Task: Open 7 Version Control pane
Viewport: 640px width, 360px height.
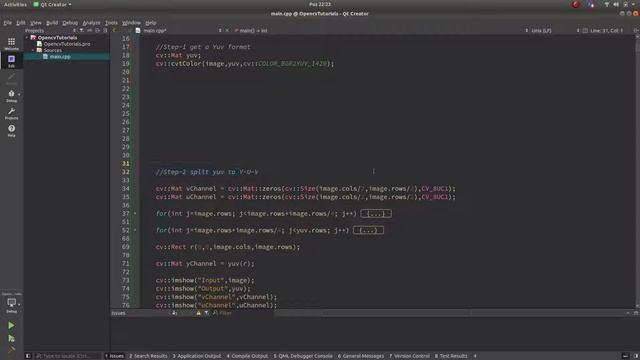Action: 409,356
